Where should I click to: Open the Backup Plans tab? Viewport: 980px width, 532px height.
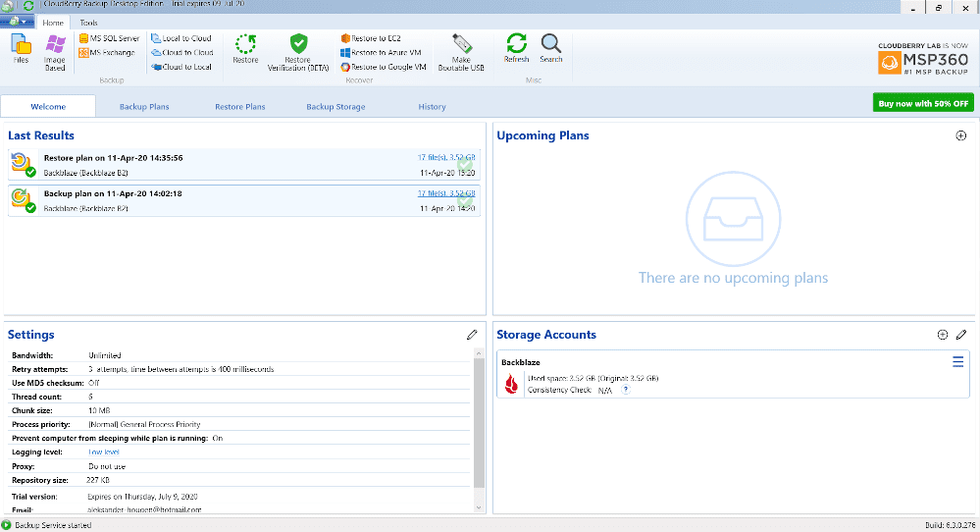point(144,106)
